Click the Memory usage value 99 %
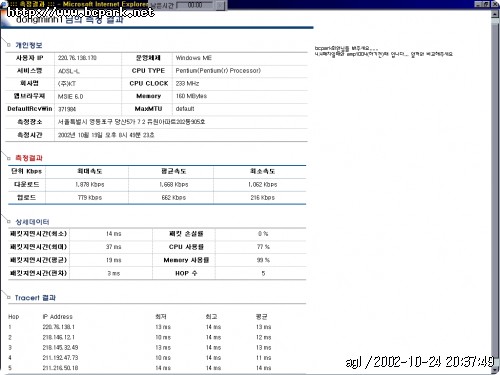Screen dimensions: 500x375 263,260
